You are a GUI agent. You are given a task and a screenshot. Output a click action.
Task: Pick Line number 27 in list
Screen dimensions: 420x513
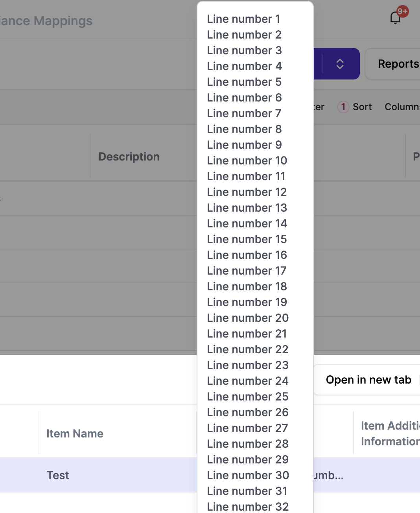(x=247, y=428)
